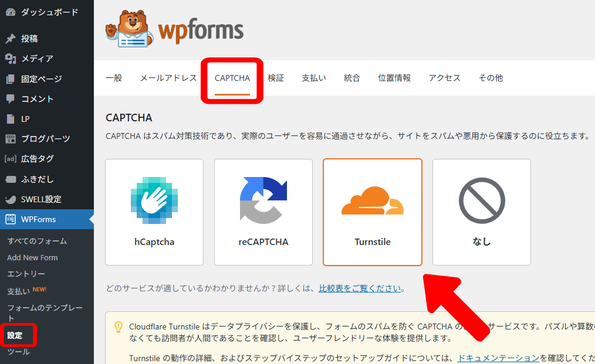The image size is (595, 364).
Task: Open the 支払い settings tab
Action: coord(314,78)
